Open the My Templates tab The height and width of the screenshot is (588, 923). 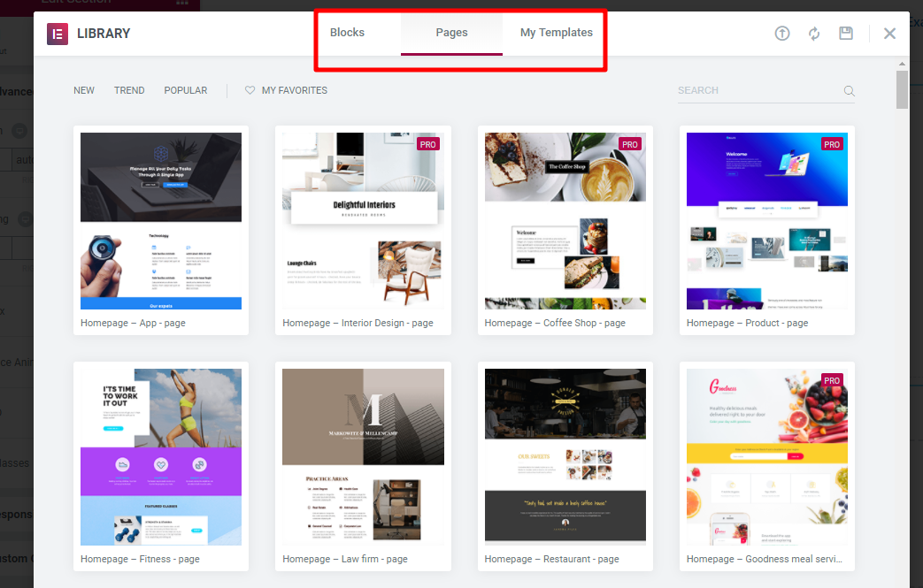557,33
